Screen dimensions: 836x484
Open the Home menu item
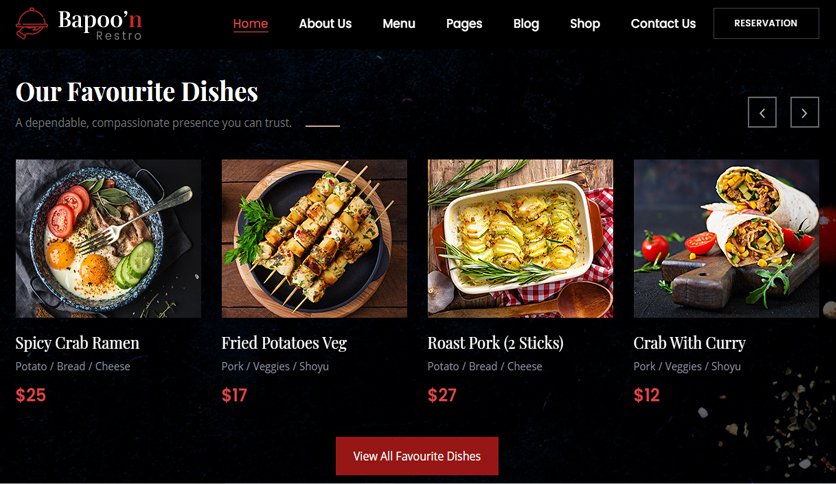point(251,23)
